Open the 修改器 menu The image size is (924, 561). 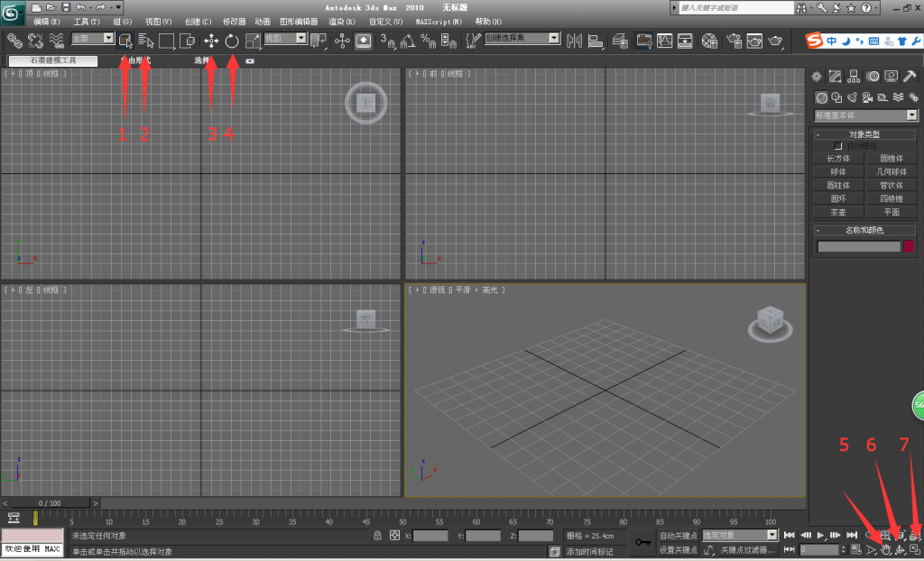(234, 21)
